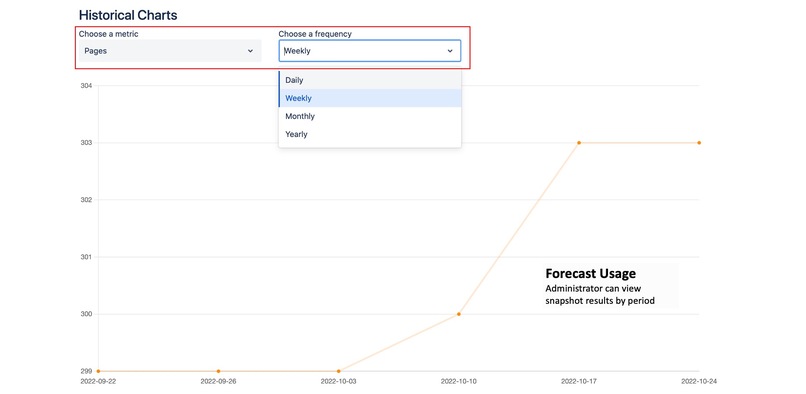Click the y-axis value 303
Screen dimensions: 806x394
coord(86,142)
